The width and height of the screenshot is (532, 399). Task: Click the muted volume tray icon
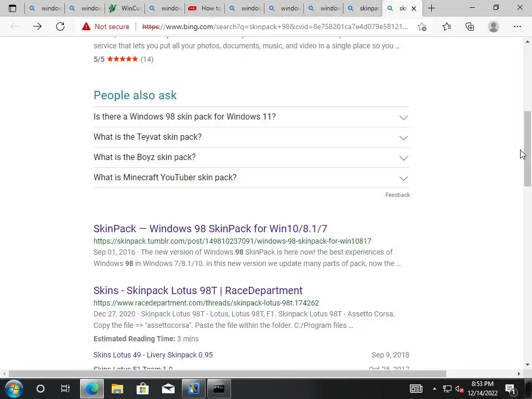click(459, 389)
